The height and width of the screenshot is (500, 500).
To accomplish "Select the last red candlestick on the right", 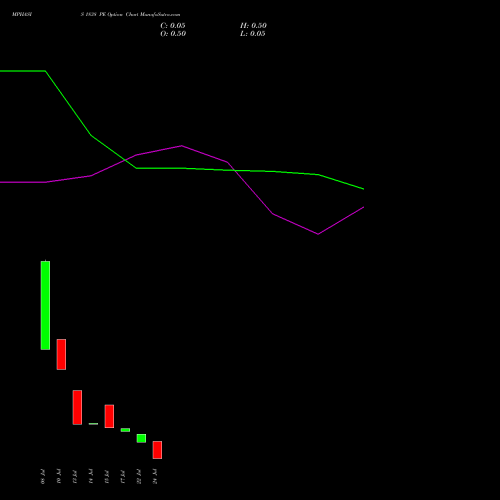I will (x=157, y=450).
